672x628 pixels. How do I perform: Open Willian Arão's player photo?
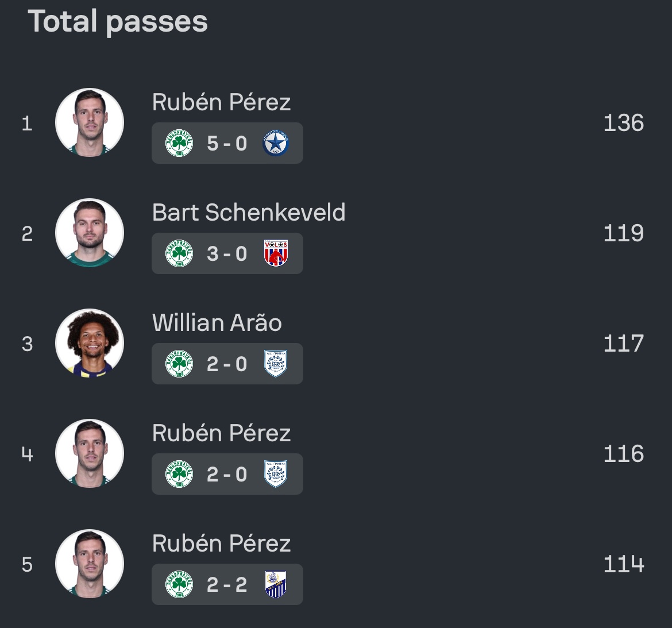[x=90, y=343]
